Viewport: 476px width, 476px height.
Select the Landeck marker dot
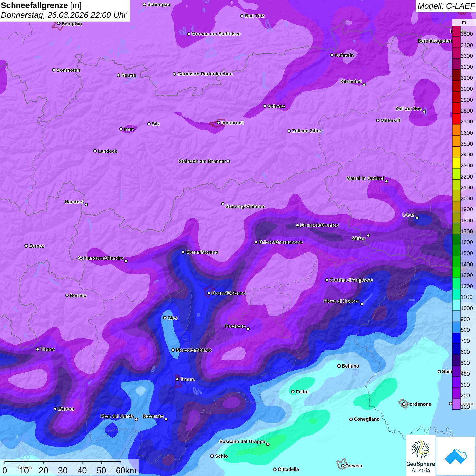point(95,151)
